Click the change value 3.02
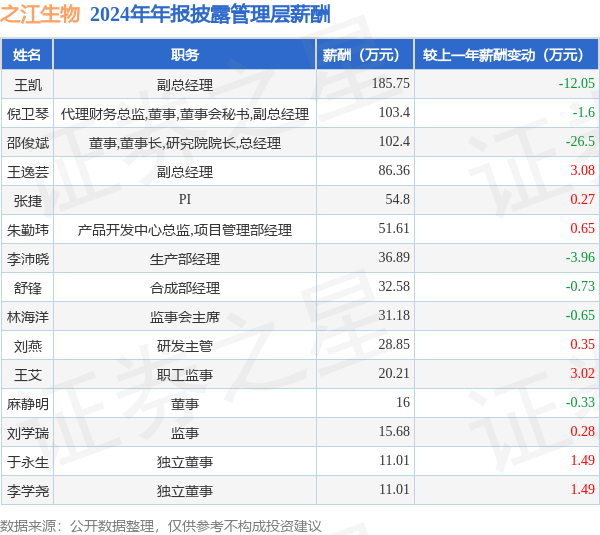This screenshot has height=535, width=600. (x=582, y=373)
